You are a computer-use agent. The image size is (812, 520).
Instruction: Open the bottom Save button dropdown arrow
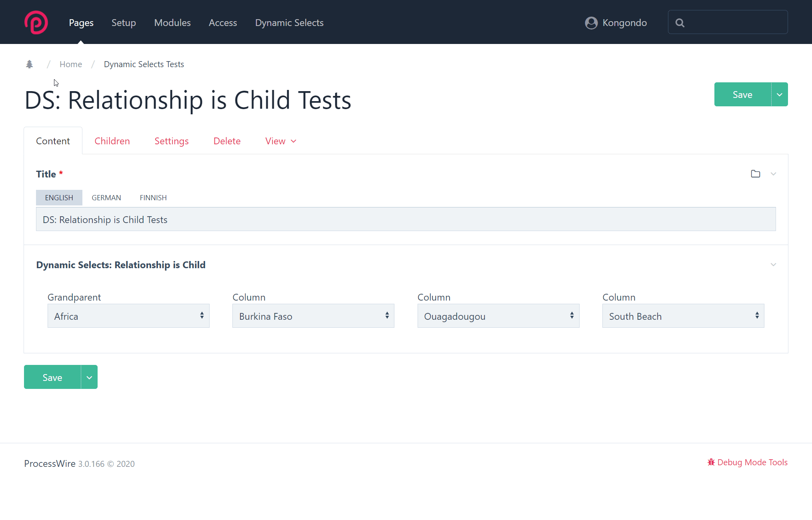[89, 377]
